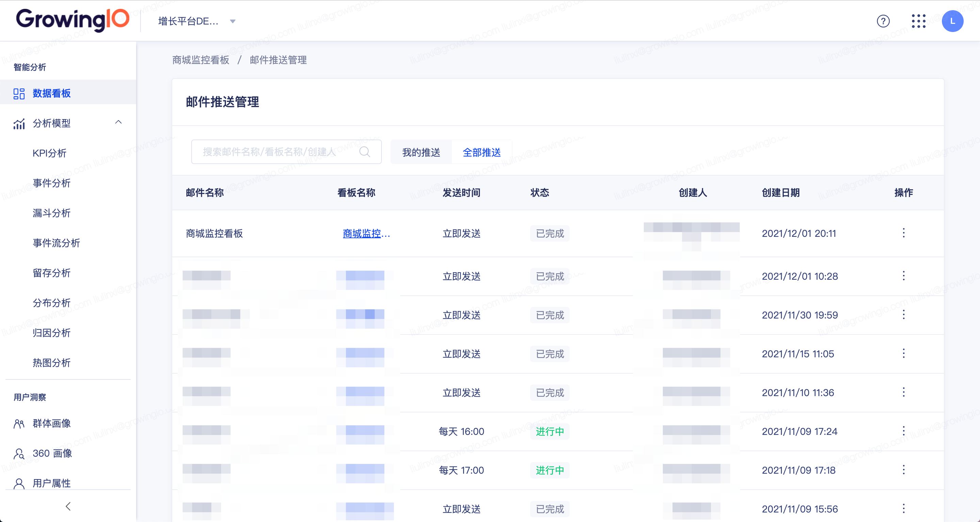Viewport: 980px width, 522px height.
Task: Open actions menu for 2021/11/09 17:24 row
Action: tap(903, 431)
